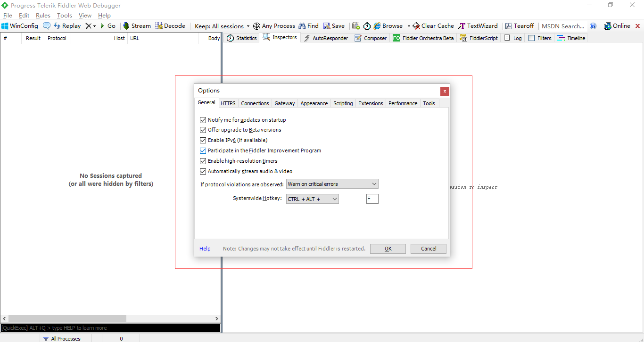The image size is (644, 342).
Task: Open the TextWizard tool
Action: tap(478, 26)
